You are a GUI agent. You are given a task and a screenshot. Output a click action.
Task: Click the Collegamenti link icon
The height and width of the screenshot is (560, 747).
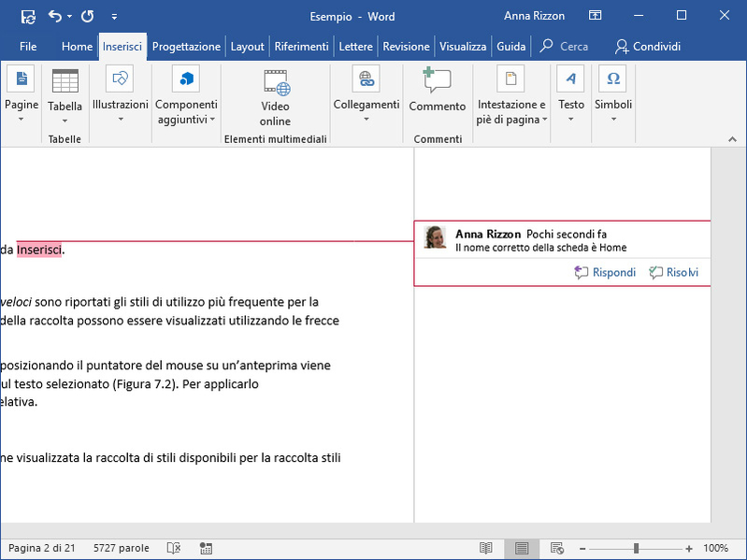point(366,79)
